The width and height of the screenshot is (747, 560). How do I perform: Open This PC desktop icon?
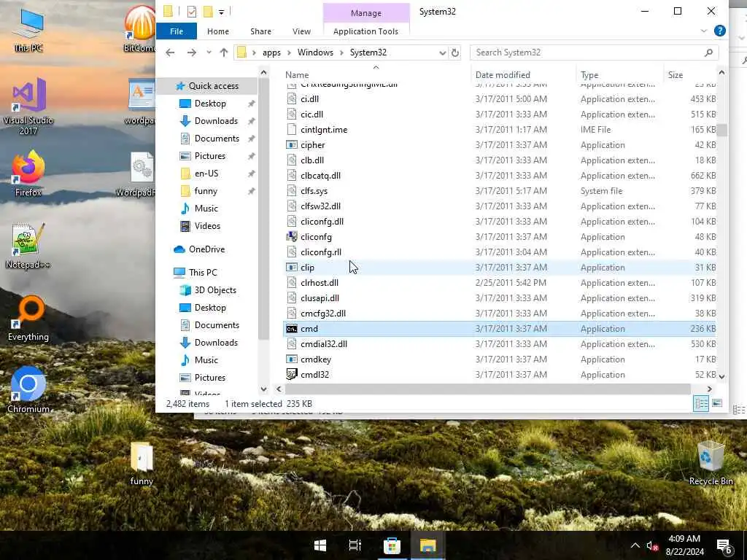coord(28,29)
